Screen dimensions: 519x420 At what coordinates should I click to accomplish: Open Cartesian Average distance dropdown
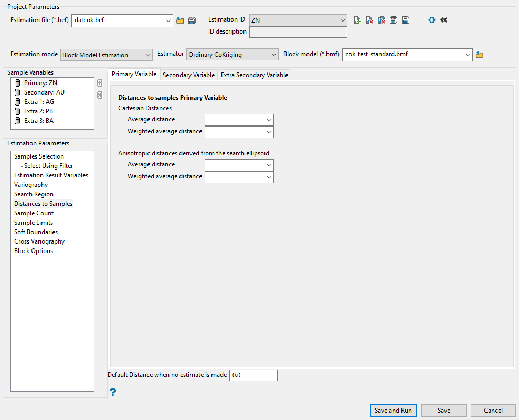pos(239,120)
